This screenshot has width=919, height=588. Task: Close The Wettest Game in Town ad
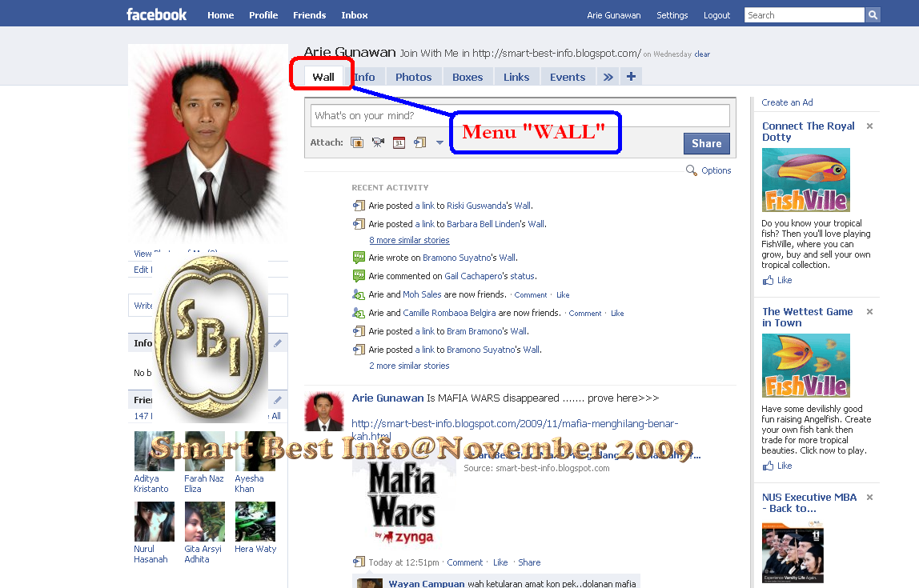click(x=869, y=311)
